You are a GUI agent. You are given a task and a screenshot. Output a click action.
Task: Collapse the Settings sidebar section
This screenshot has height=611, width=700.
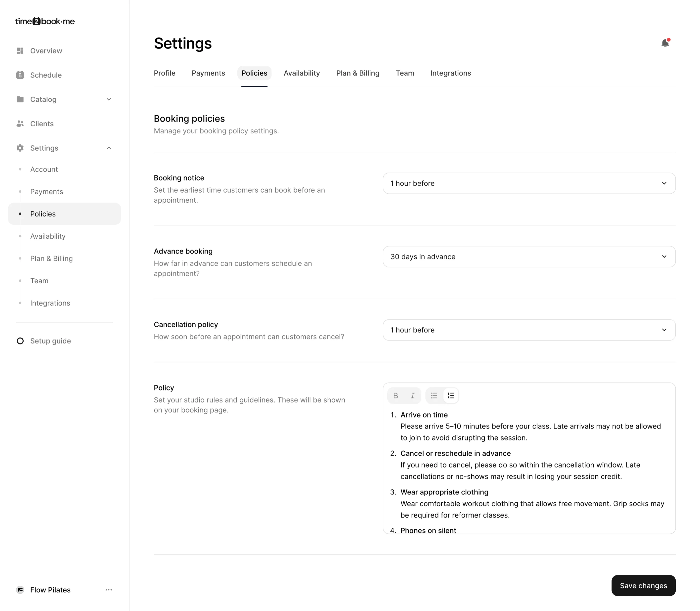(109, 148)
